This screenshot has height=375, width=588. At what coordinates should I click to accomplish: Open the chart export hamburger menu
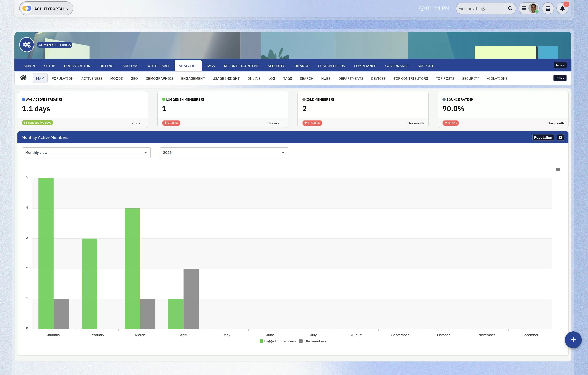(x=558, y=169)
